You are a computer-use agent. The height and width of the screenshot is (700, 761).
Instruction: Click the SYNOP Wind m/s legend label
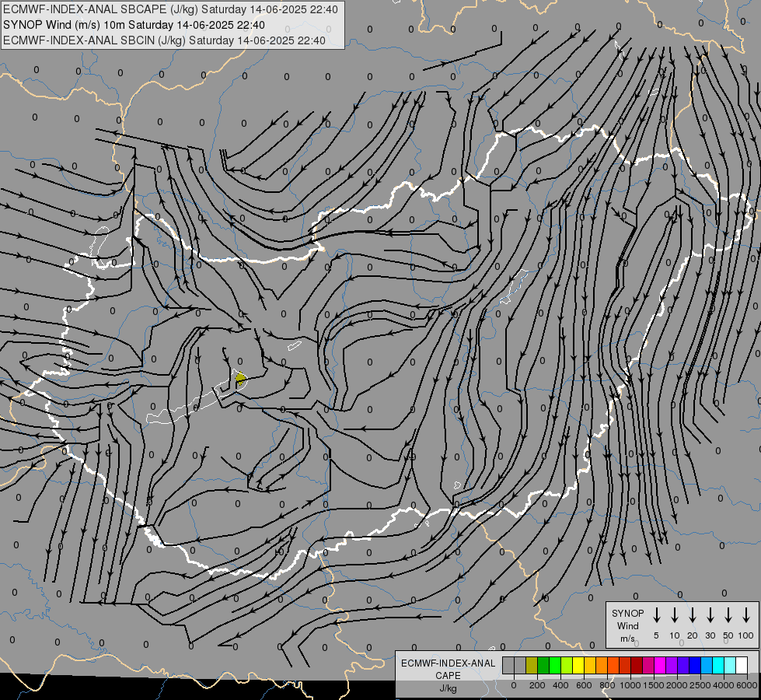coord(627,625)
